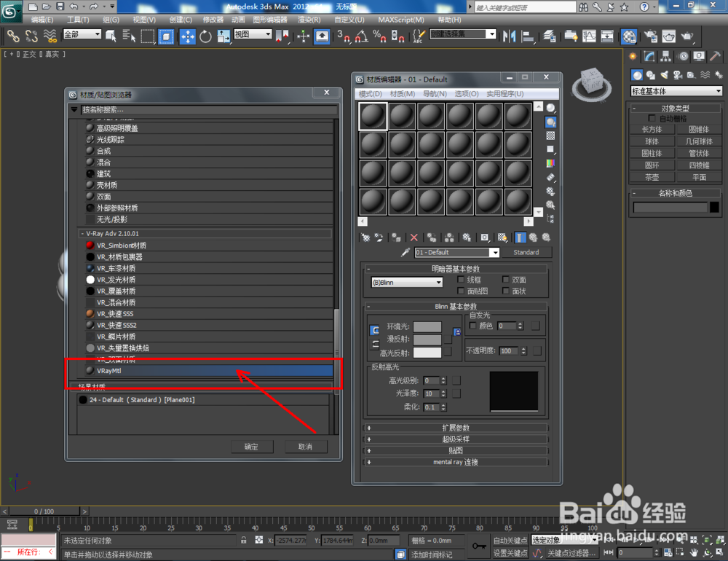
Task: Click the Render teapot icon
Action: tap(687, 36)
